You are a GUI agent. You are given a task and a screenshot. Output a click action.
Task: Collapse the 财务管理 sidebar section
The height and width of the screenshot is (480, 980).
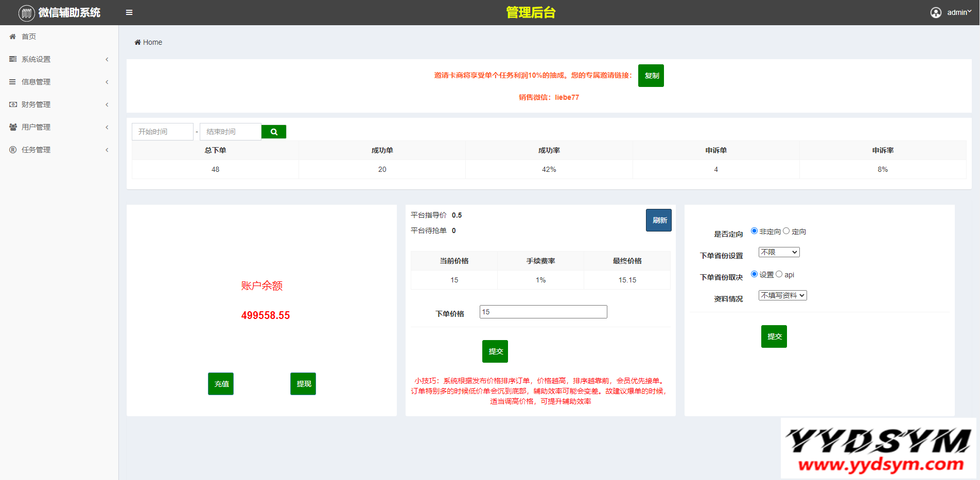coord(107,104)
